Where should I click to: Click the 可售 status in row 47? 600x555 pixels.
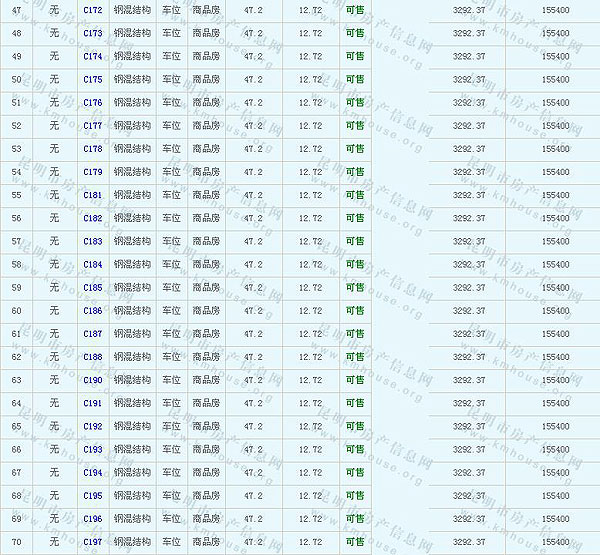tap(354, 10)
